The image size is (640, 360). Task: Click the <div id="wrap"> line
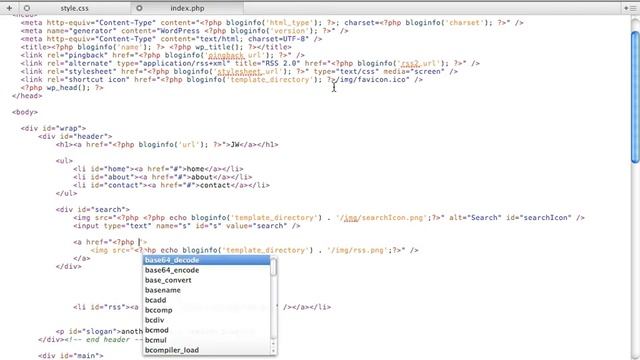(53, 128)
